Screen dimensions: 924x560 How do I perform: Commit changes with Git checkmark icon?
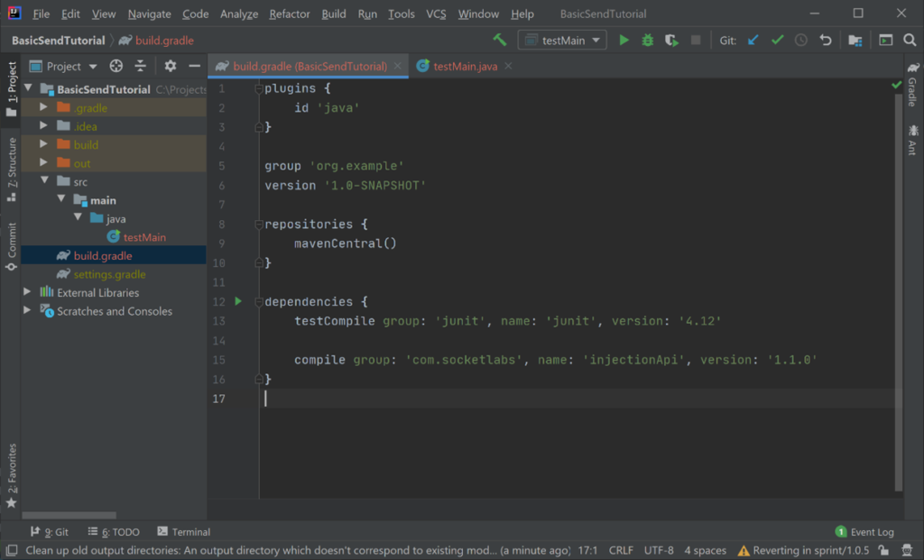point(777,40)
